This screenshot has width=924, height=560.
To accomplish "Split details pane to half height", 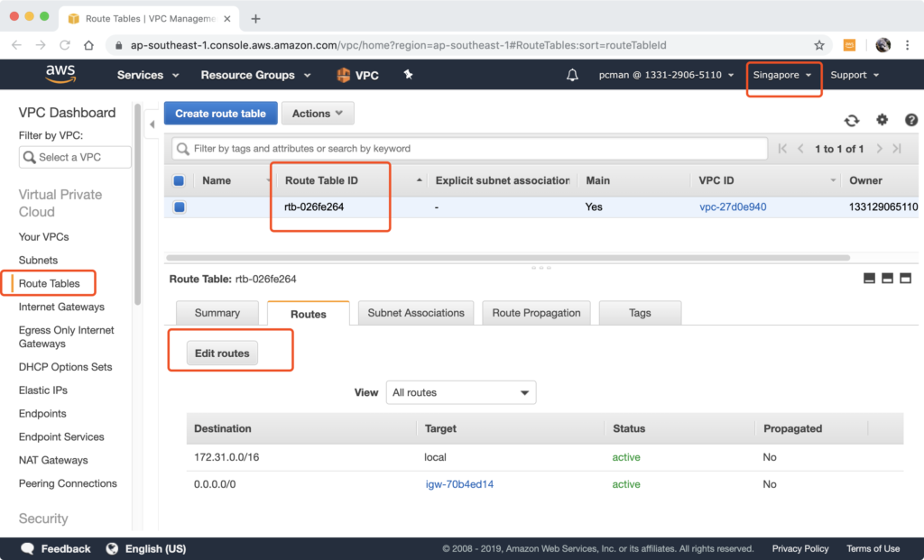I will pyautogui.click(x=888, y=278).
